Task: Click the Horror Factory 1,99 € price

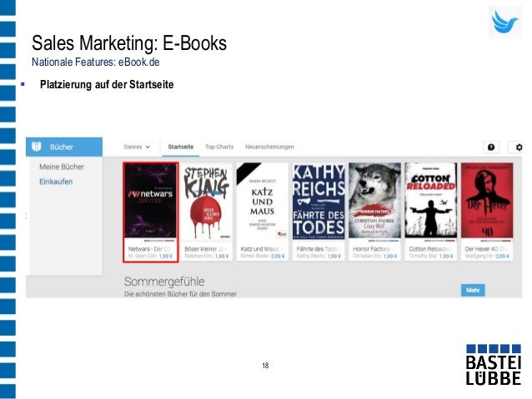Action: [390, 256]
